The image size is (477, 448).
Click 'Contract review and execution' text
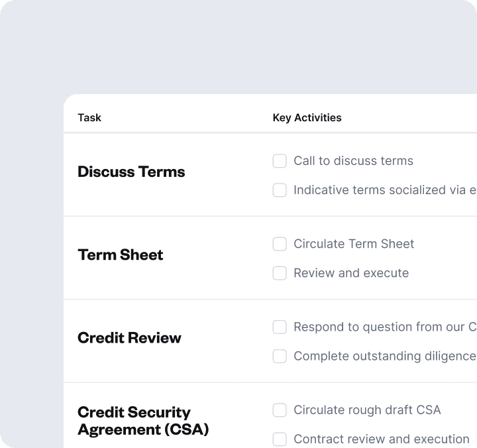382,439
